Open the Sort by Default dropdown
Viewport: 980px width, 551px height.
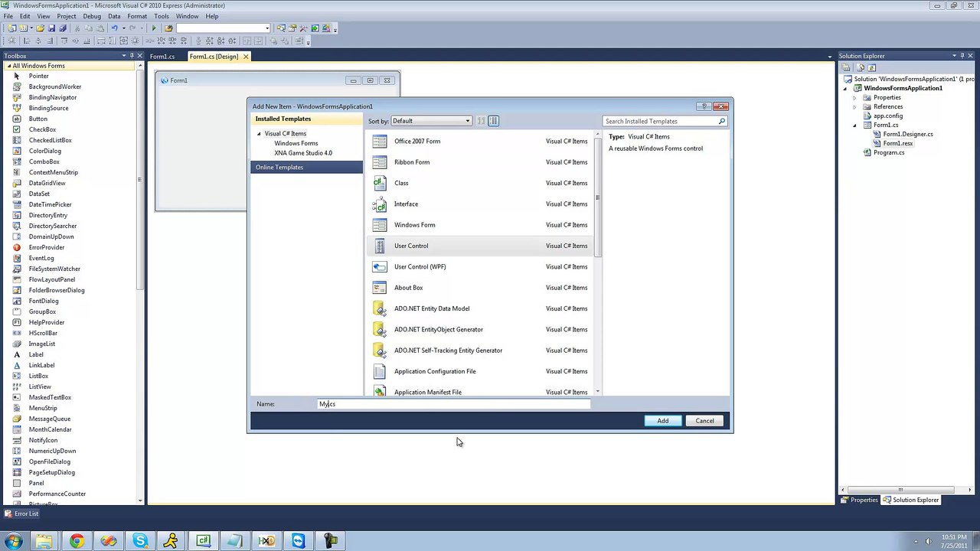pos(431,121)
